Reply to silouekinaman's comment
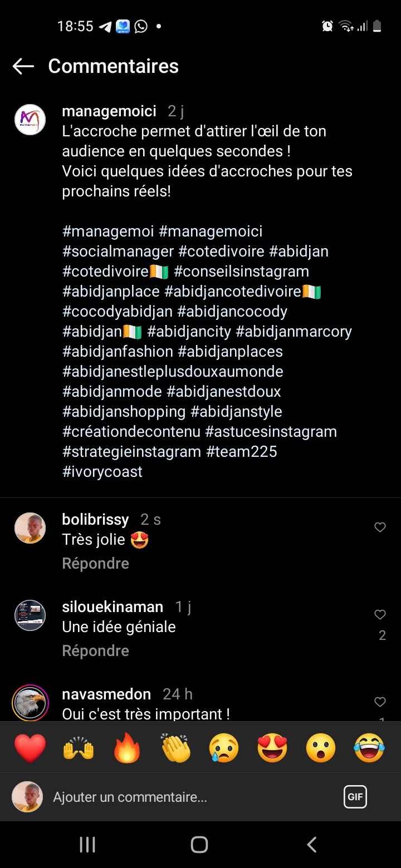401x868 pixels. point(95,650)
